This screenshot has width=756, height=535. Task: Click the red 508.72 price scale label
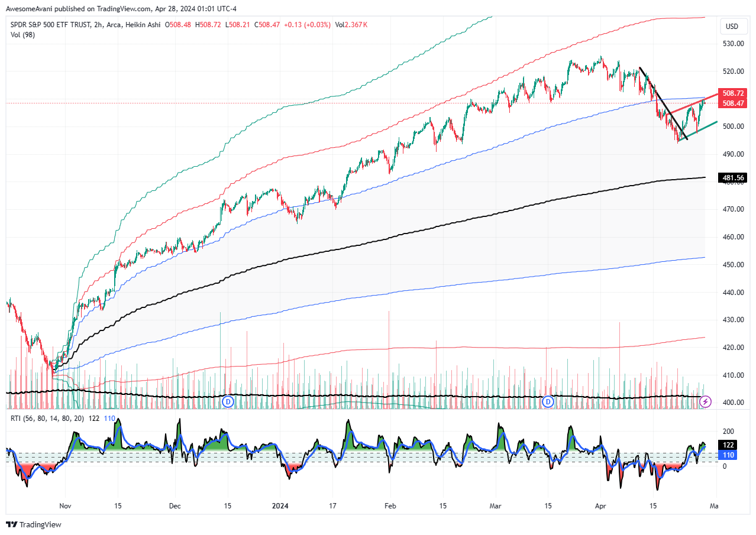click(x=733, y=93)
